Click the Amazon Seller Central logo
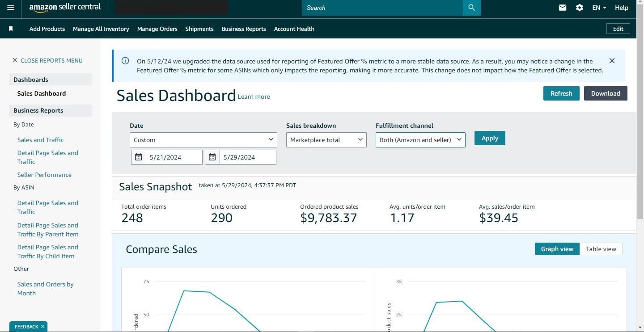This screenshot has height=332, width=644. pyautogui.click(x=65, y=8)
